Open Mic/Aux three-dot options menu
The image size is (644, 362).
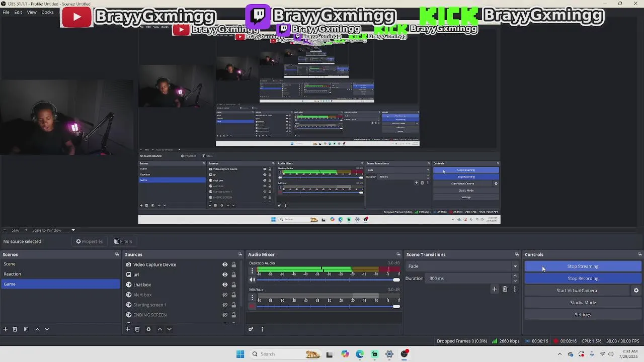pos(252,297)
